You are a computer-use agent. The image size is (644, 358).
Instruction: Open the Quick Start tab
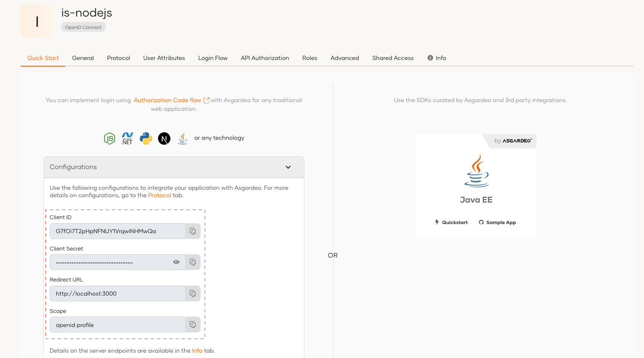pos(43,58)
